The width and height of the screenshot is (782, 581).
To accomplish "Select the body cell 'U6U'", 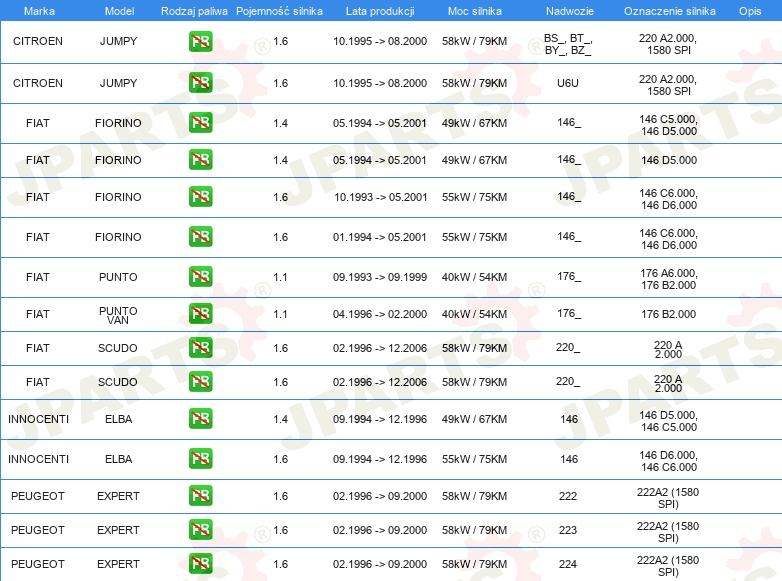I will (568, 83).
